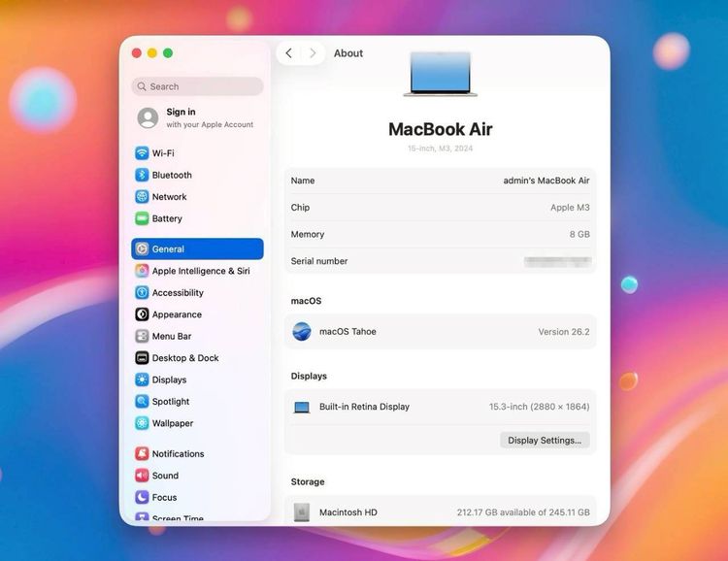Go back with the left chevron button
This screenshot has height=561, width=728.
coord(289,53)
